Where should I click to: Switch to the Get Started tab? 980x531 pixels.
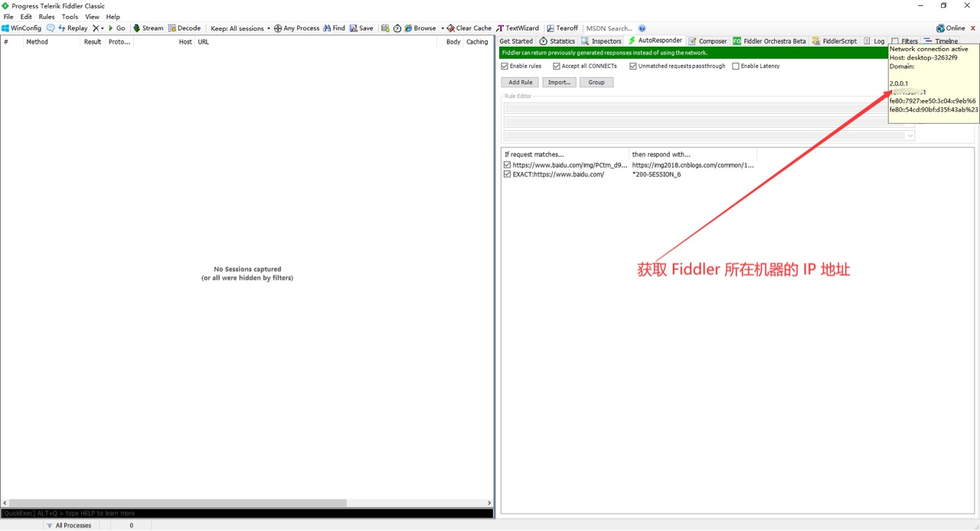click(x=516, y=41)
